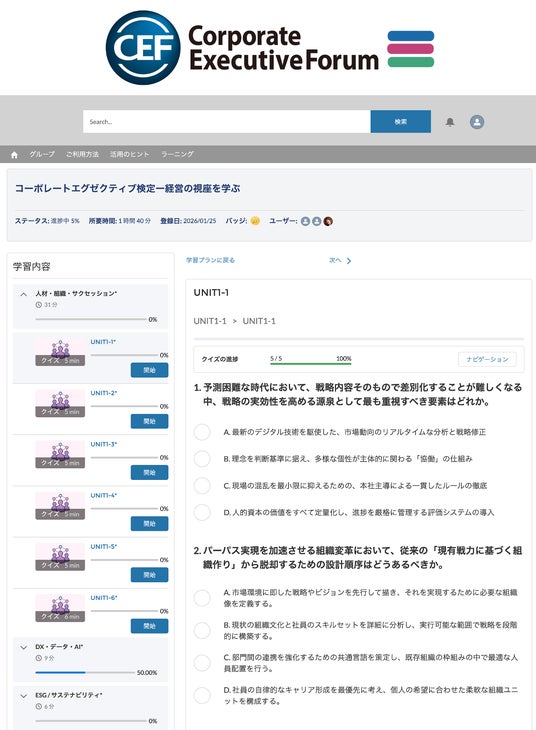Expand the DX・データ・AI section
The width and height of the screenshot is (536, 730).
23,647
